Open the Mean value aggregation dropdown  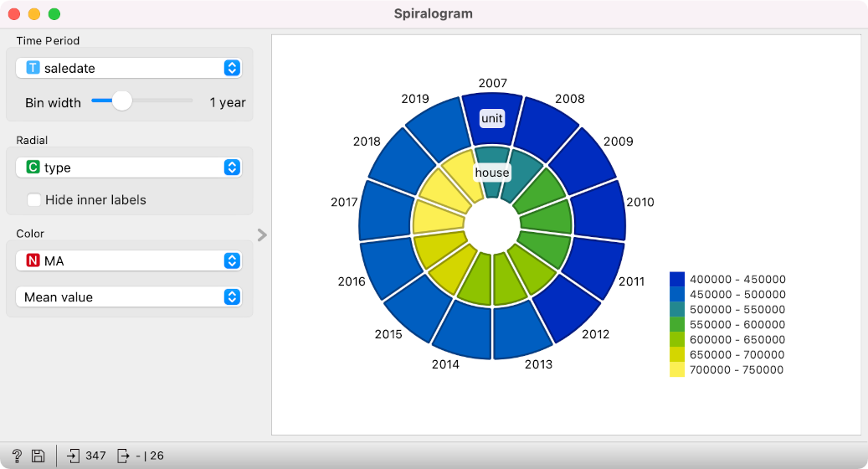(x=129, y=297)
